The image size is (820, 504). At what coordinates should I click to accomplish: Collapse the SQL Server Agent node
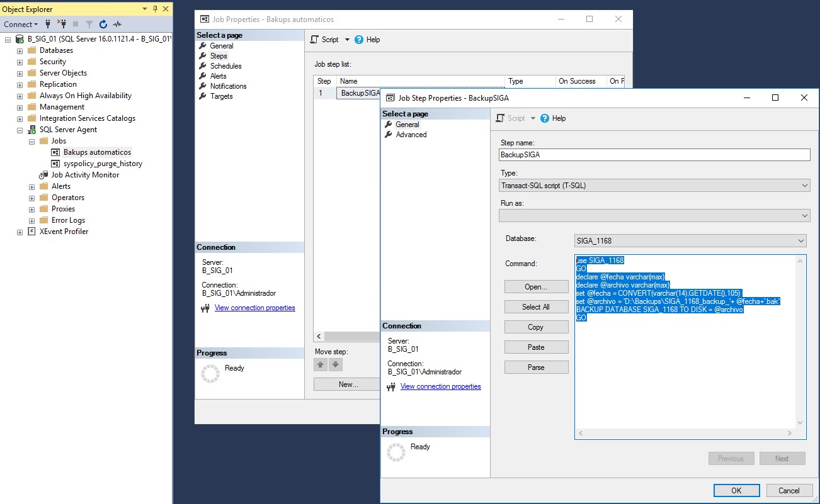point(20,130)
